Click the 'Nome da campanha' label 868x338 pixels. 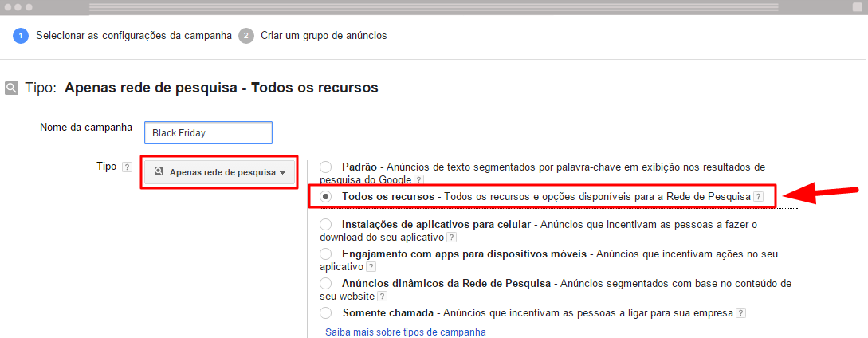(86, 128)
